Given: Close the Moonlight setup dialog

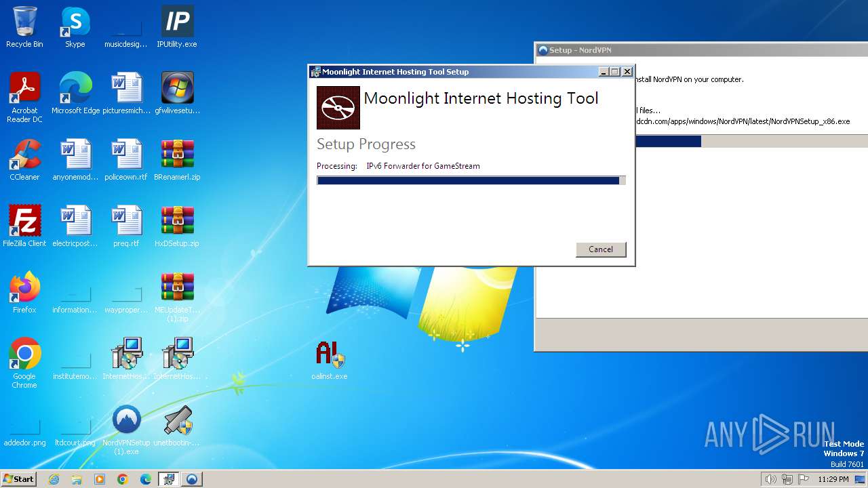Looking at the screenshot, I should (x=627, y=72).
